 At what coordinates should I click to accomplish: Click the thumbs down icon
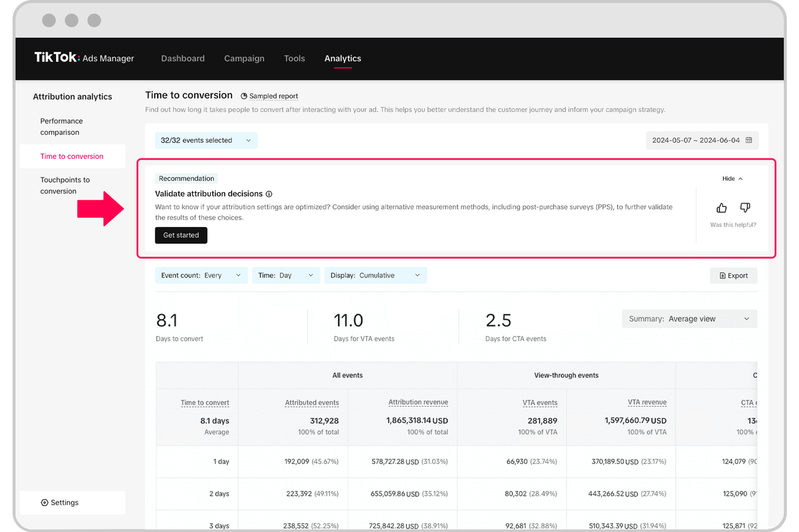pyautogui.click(x=745, y=208)
